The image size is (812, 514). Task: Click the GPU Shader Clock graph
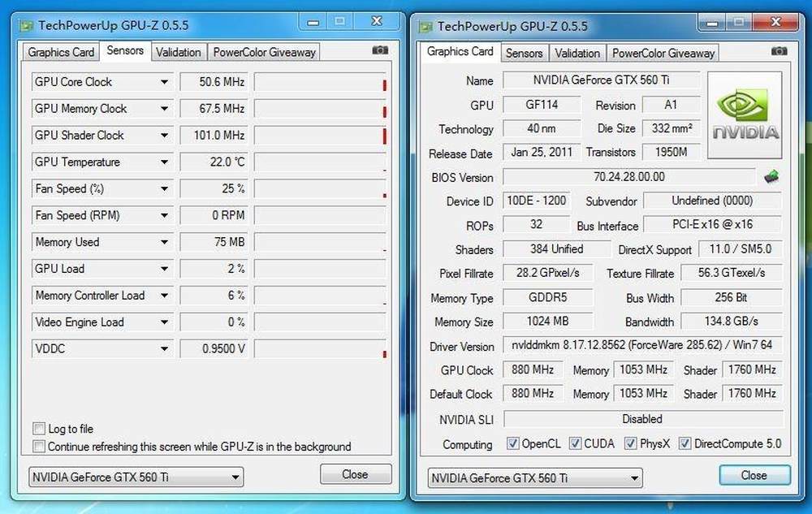(x=321, y=135)
